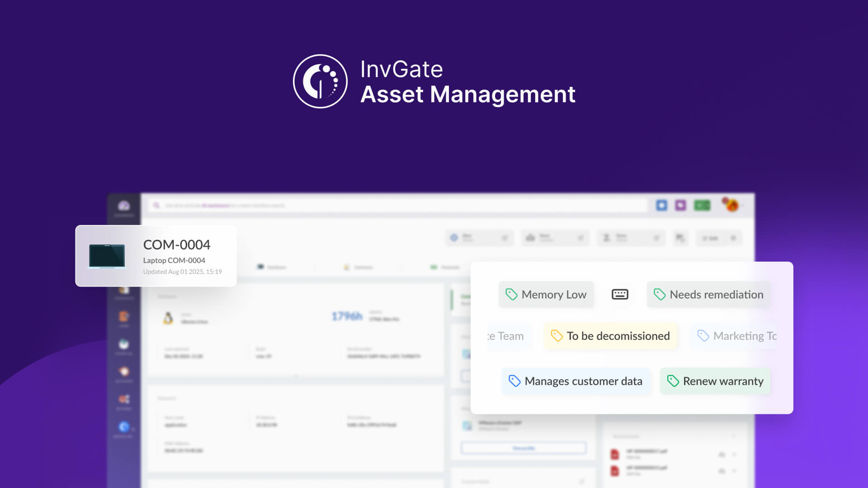The height and width of the screenshot is (488, 868).
Task: Choose the green 'Renew warranty' tag
Action: (715, 381)
